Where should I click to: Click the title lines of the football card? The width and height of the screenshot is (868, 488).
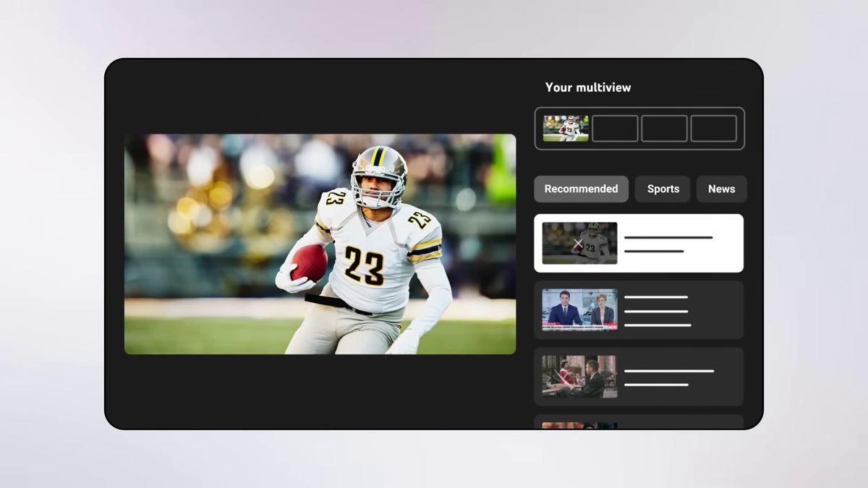pos(668,244)
